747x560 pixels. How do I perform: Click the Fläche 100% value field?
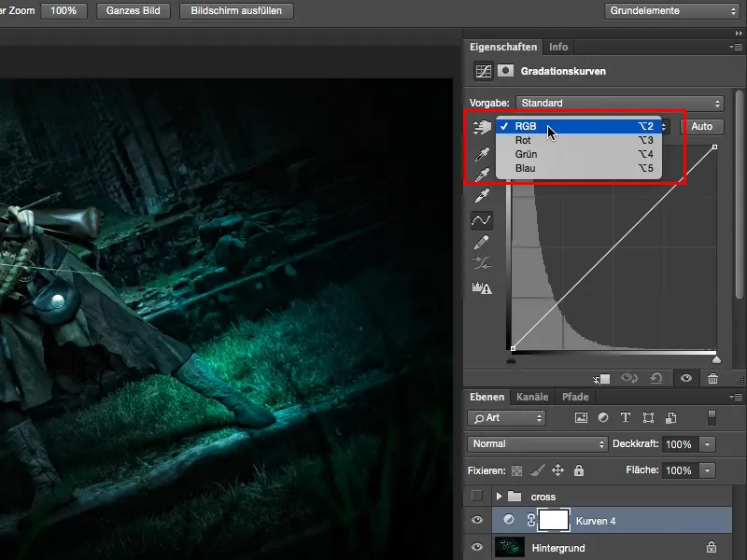(x=681, y=470)
